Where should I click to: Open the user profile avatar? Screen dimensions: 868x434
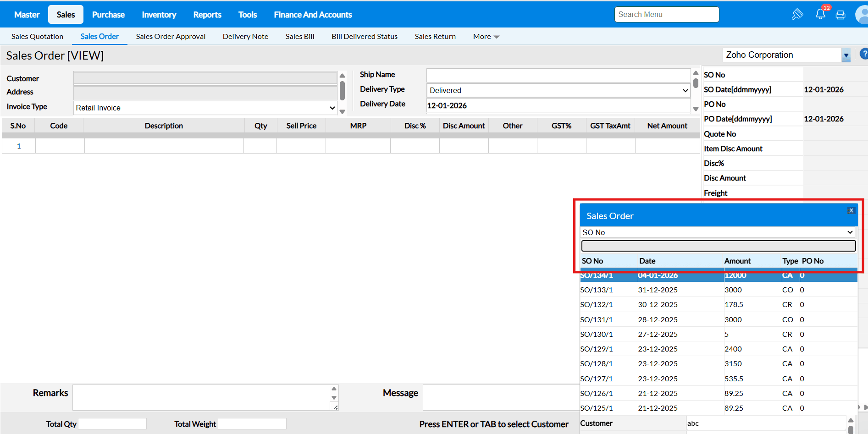862,15
